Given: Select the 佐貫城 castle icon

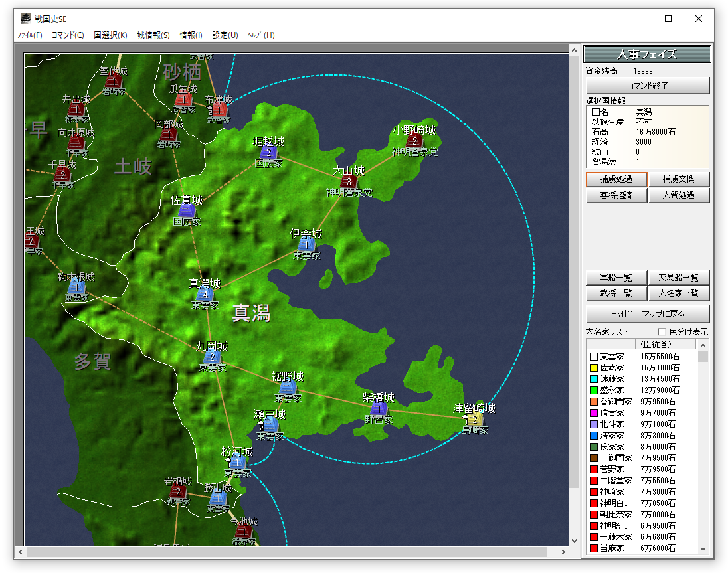Looking at the screenshot, I should click(x=187, y=210).
